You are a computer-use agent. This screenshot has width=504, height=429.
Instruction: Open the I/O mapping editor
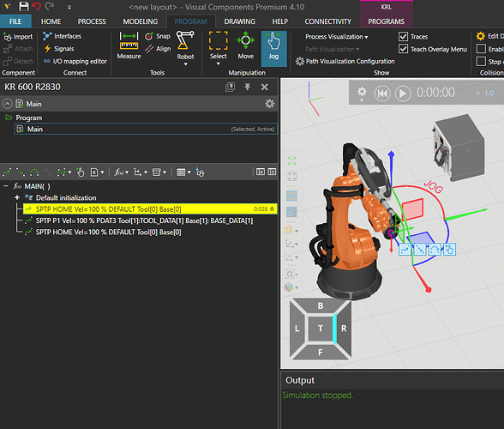pos(75,61)
